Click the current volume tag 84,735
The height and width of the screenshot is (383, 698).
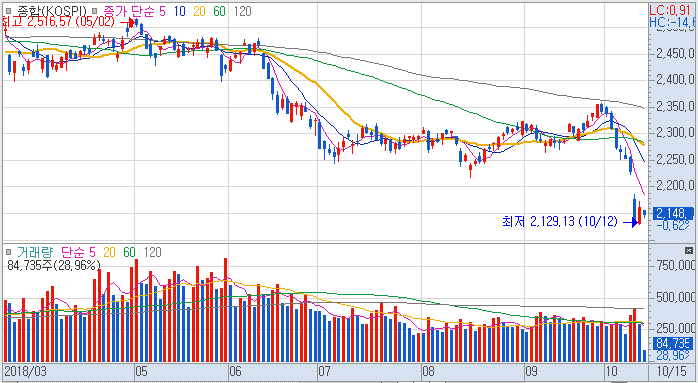673,343
